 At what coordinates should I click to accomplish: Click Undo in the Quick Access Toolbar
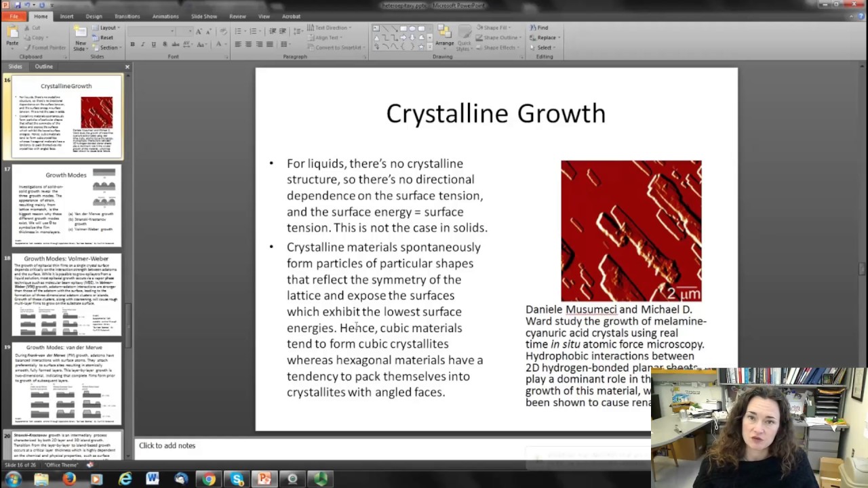tap(28, 5)
